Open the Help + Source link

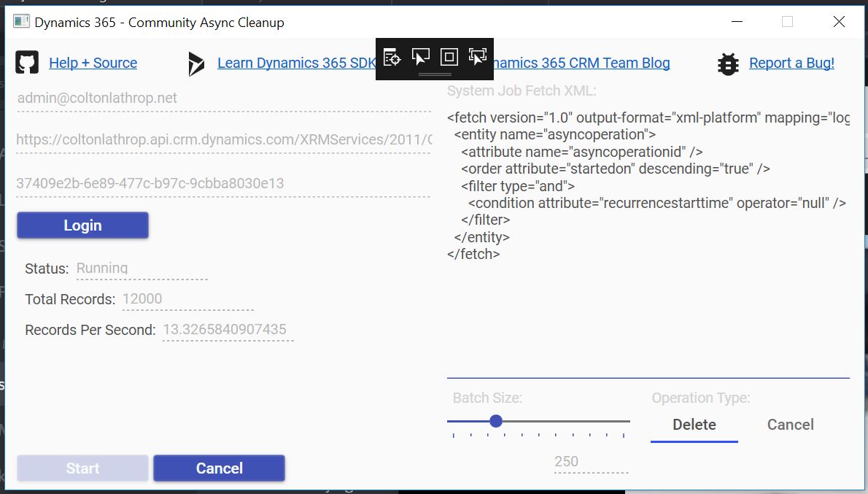[93, 63]
